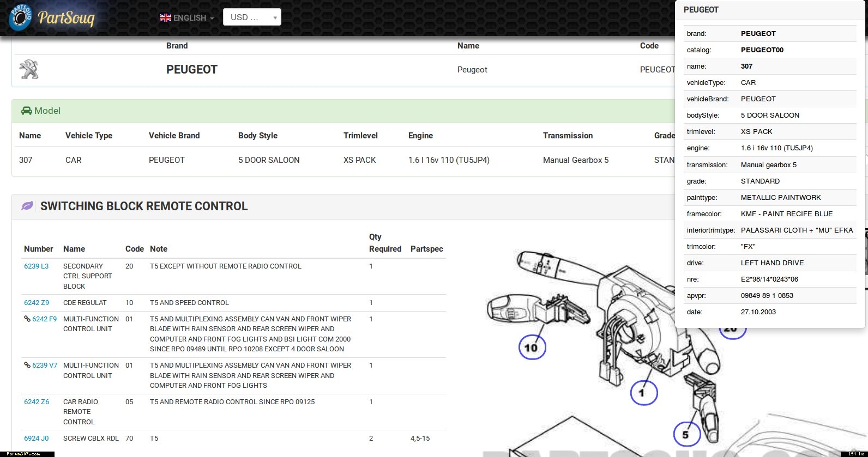Click '5 DOOR SALOON' body style cell
Screen dimensions: 868x457
[x=269, y=160]
